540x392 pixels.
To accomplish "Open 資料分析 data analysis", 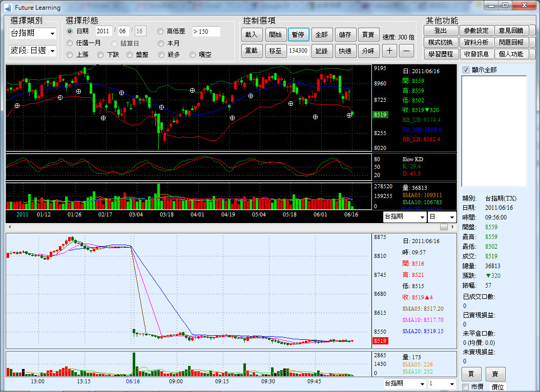I will [476, 42].
